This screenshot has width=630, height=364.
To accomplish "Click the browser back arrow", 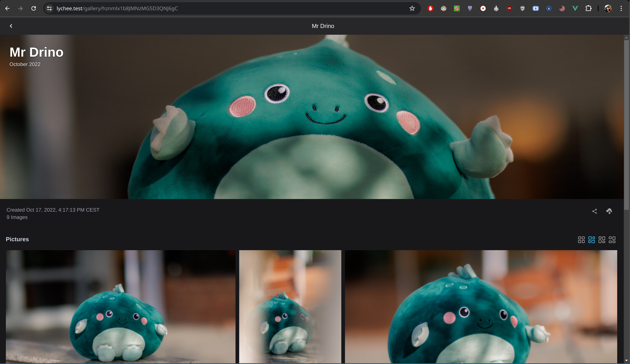I will (7, 9).
